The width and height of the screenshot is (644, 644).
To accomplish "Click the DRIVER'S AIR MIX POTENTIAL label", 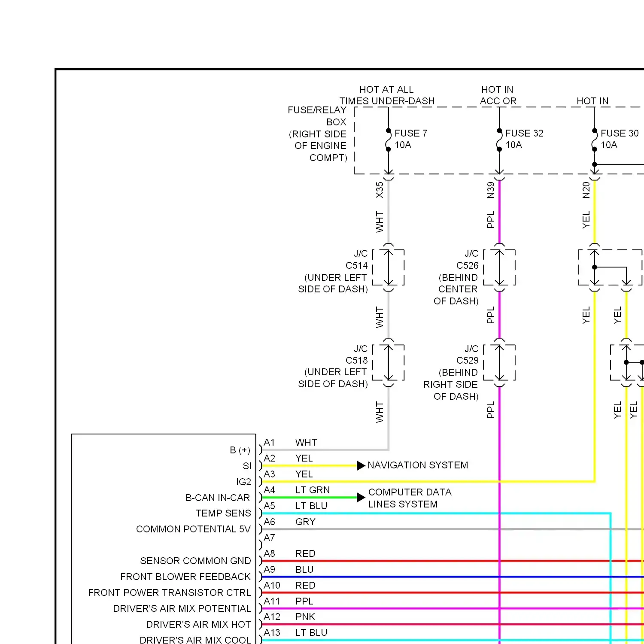I will point(182,609).
